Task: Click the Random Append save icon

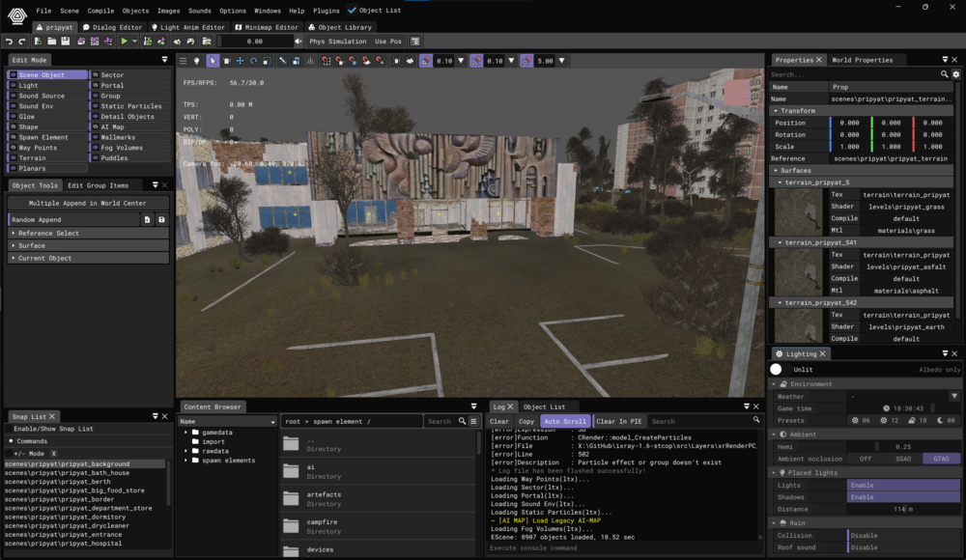Action: tap(161, 219)
